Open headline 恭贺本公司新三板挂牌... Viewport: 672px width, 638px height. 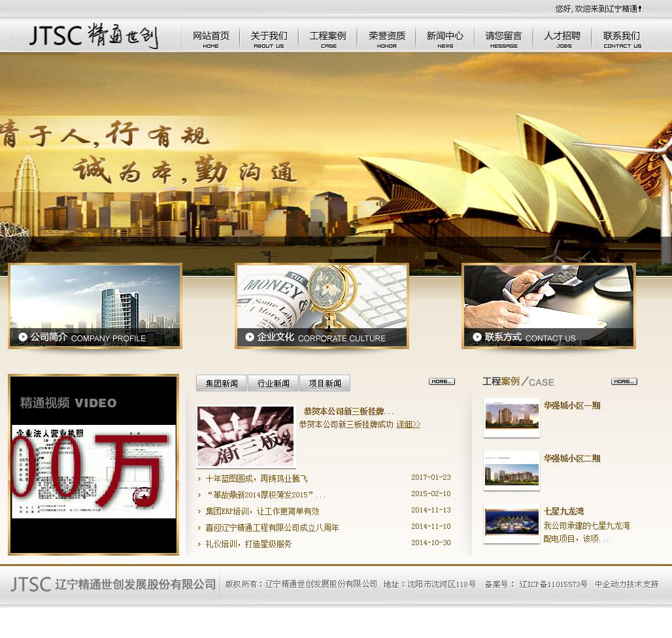[348, 411]
